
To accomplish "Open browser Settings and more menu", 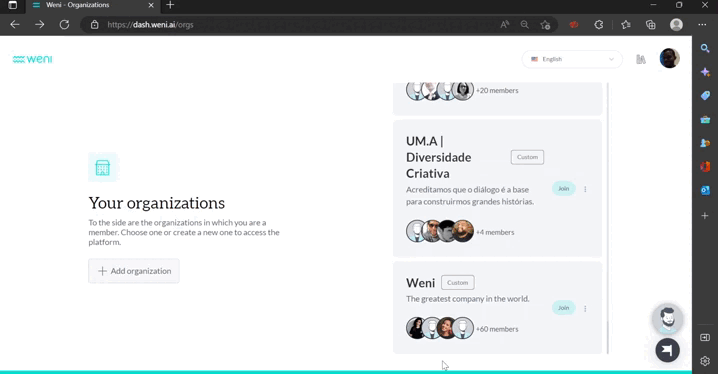I will 702,25.
